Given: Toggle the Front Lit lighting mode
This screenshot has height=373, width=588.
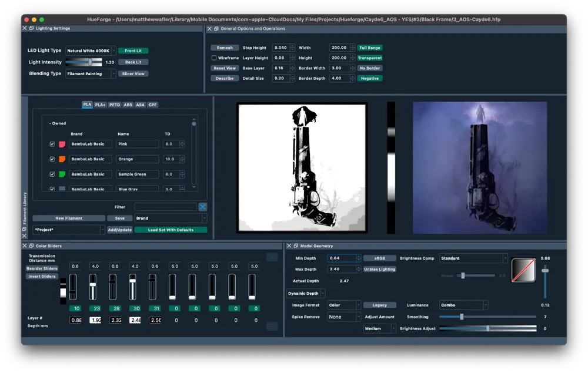Looking at the screenshot, I should click(133, 51).
